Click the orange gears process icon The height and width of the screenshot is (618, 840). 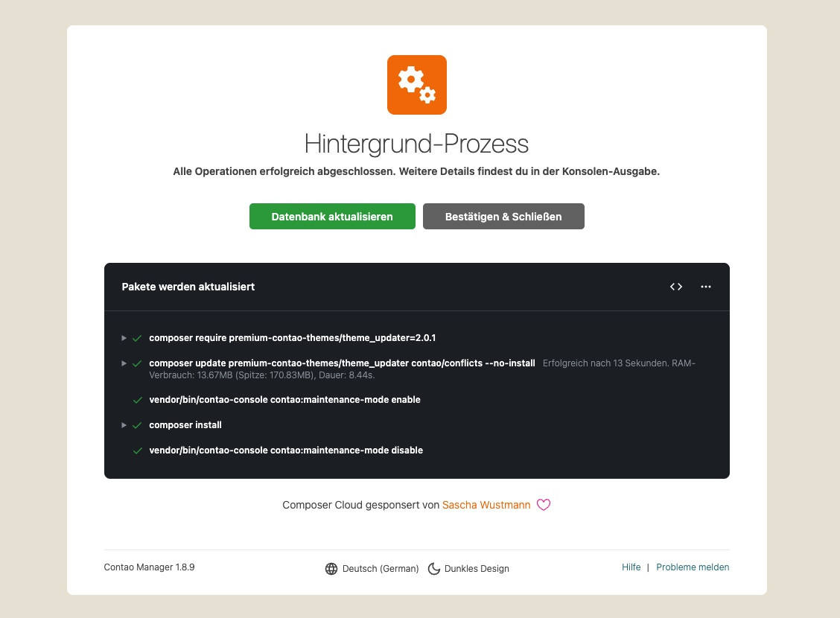click(417, 85)
